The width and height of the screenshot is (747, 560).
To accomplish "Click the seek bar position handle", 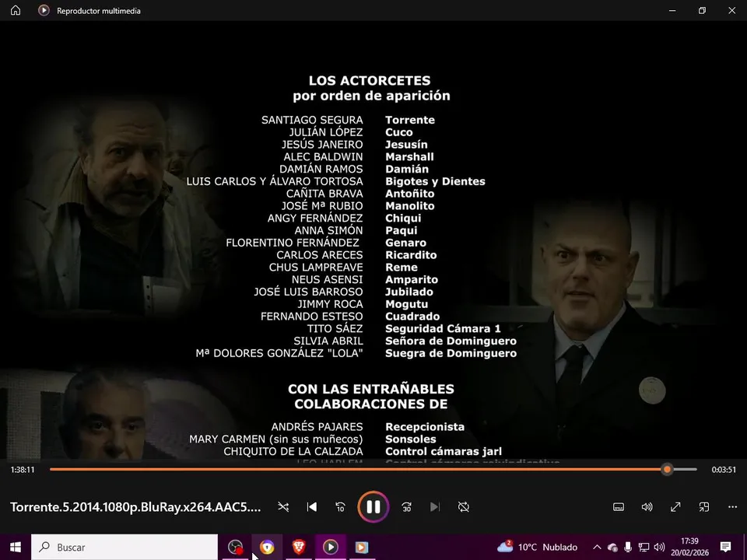I will [667, 470].
